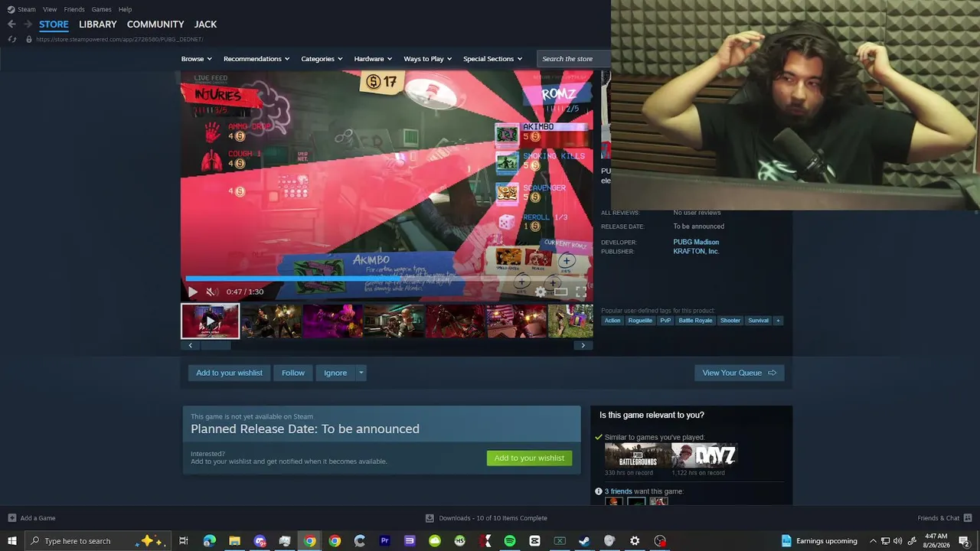Open Steam from the taskbar
The width and height of the screenshot is (980, 551).
[584, 541]
